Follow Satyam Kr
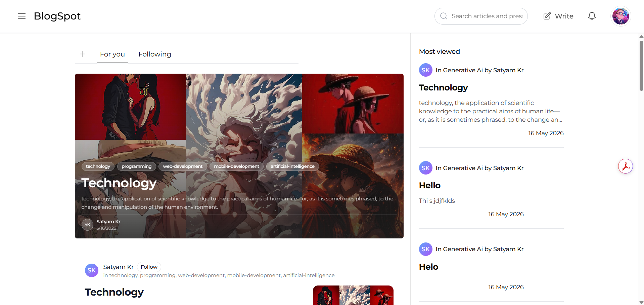The height and width of the screenshot is (305, 644). 149,267
